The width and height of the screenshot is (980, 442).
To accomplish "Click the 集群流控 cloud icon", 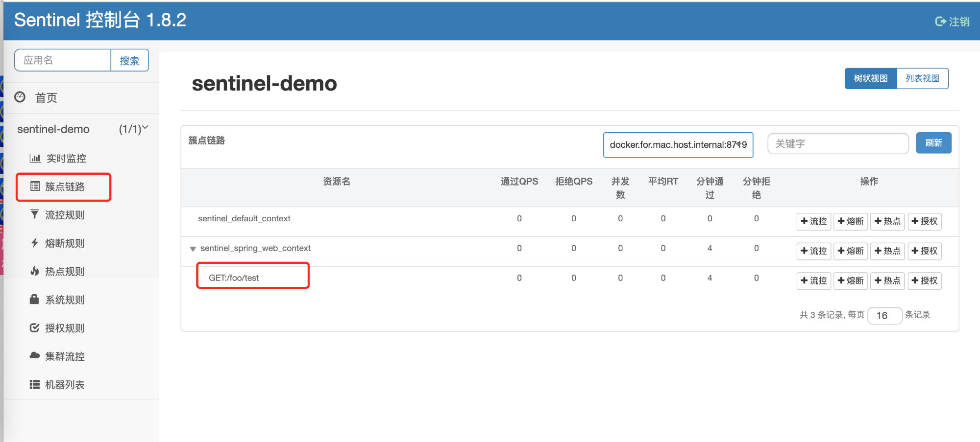I will pyautogui.click(x=35, y=355).
